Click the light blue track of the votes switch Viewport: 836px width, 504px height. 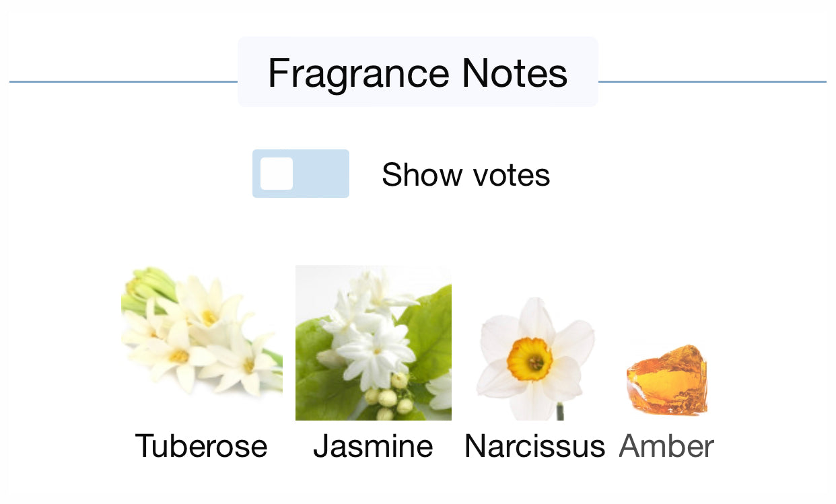point(323,174)
